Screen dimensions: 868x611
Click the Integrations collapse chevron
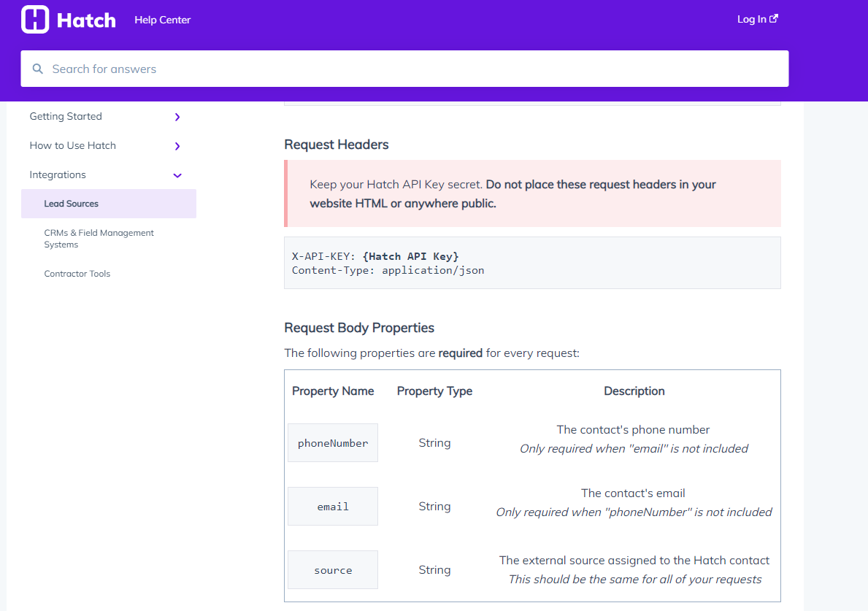177,175
